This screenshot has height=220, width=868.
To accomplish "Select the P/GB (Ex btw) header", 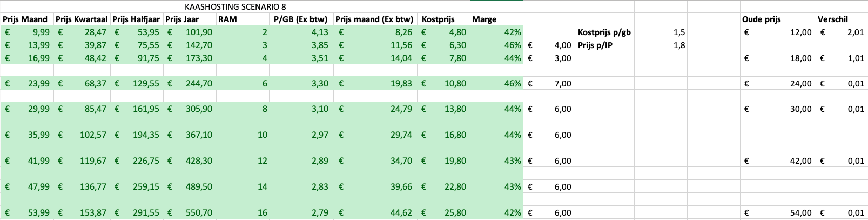I will [x=301, y=19].
